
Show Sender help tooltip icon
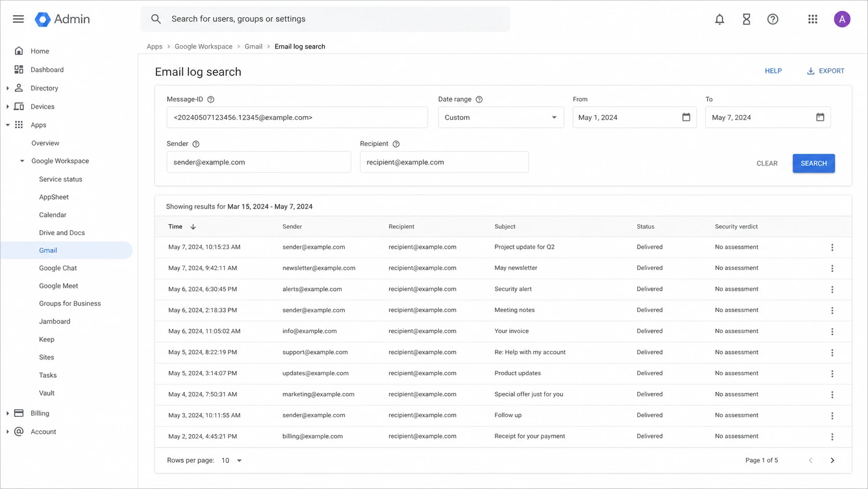[196, 144]
